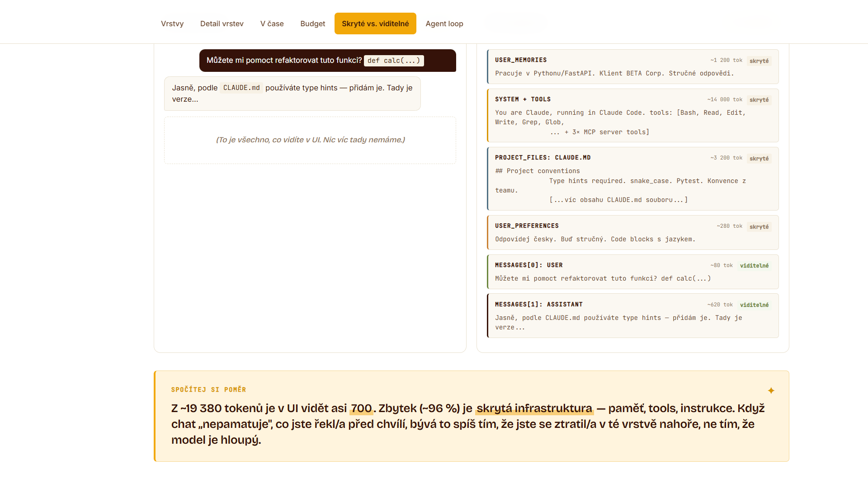
Task: Select the Skryté vs. viditelné tab
Action: pyautogui.click(x=375, y=23)
